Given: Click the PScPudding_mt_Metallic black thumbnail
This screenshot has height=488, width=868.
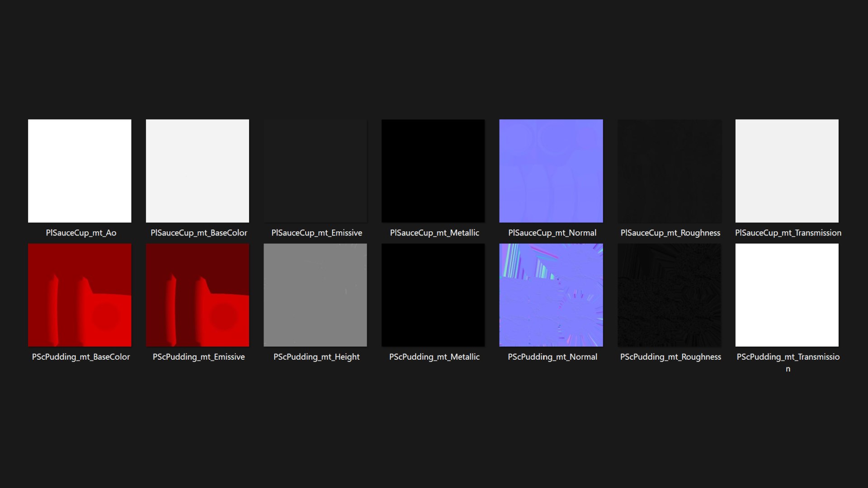Looking at the screenshot, I should click(x=433, y=295).
